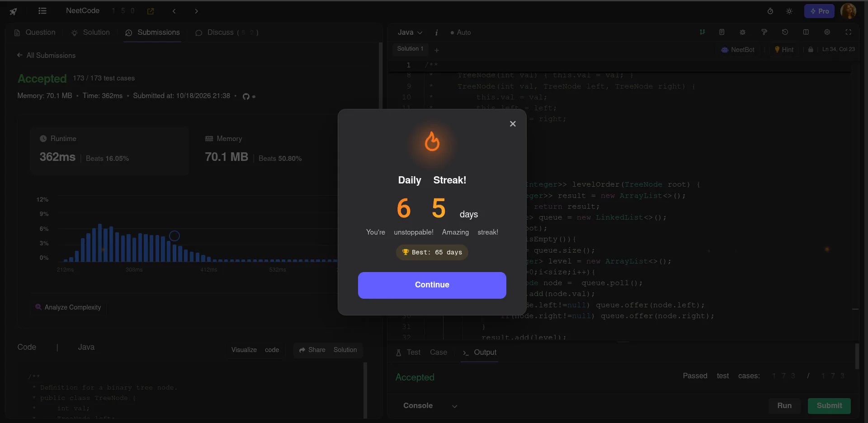Click the info 'i' icon beside Java

click(436, 33)
